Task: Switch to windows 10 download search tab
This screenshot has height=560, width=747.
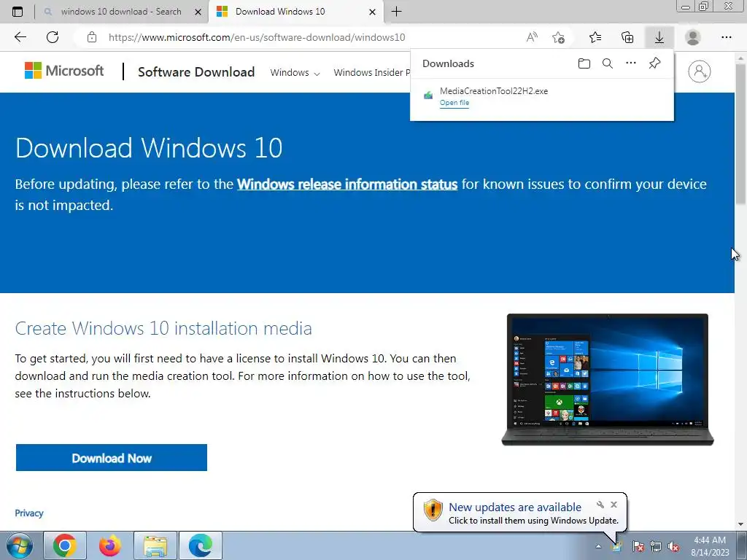Action: pos(121,12)
